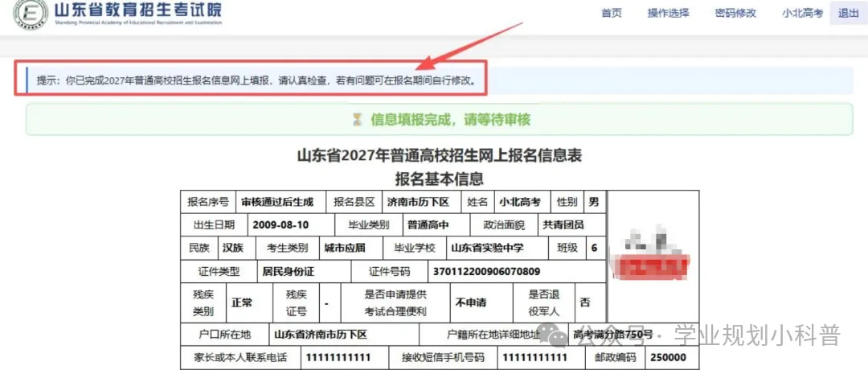Click the 正常 disability category value
Viewport: 868px width, 370px height.
point(242,303)
